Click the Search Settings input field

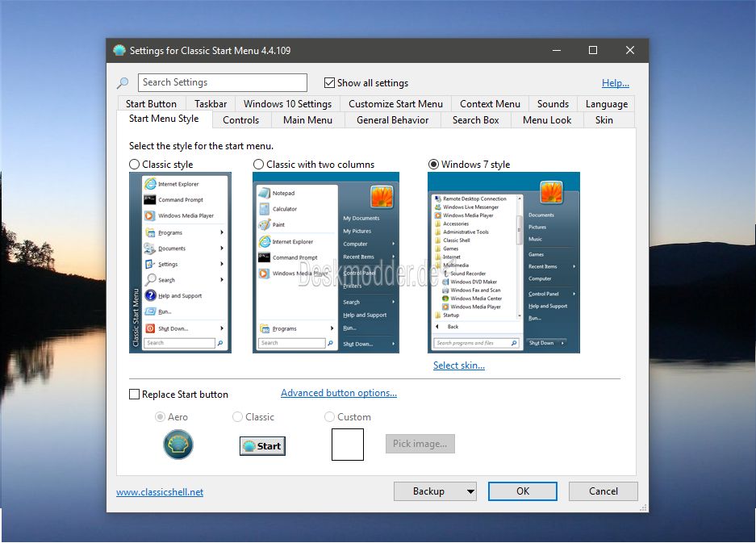[222, 82]
